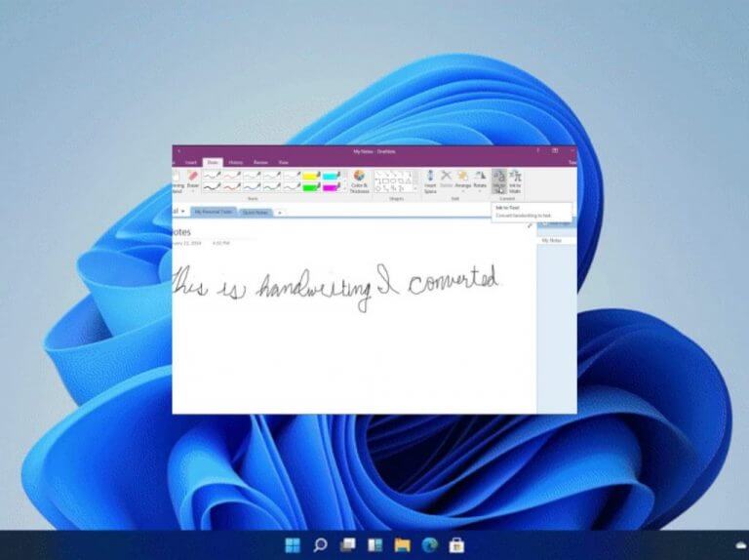Open the Arrange dropdown arrow
The height and width of the screenshot is (560, 749).
(462, 191)
